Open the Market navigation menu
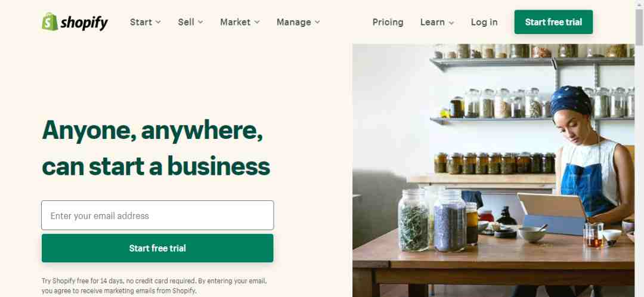The image size is (644, 297). point(236,22)
